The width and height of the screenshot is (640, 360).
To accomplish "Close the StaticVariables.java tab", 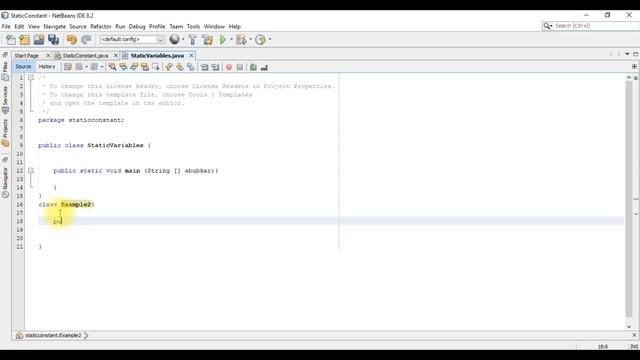I will [x=191, y=56].
